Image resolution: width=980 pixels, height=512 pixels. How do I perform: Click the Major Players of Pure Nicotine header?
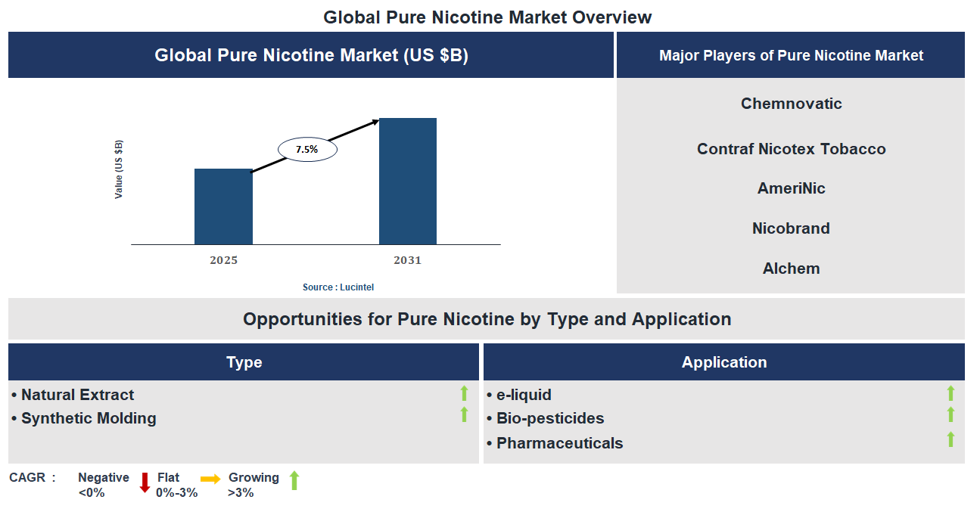791,54
